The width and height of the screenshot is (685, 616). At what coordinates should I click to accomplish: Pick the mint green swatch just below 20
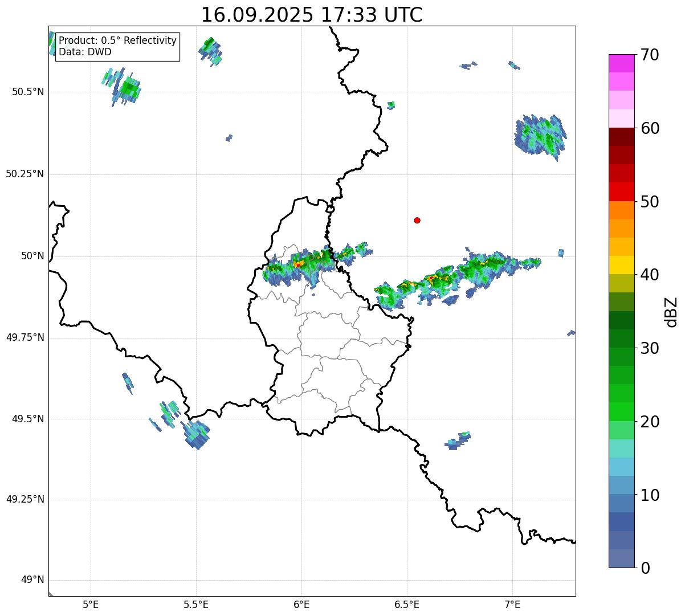click(x=621, y=430)
